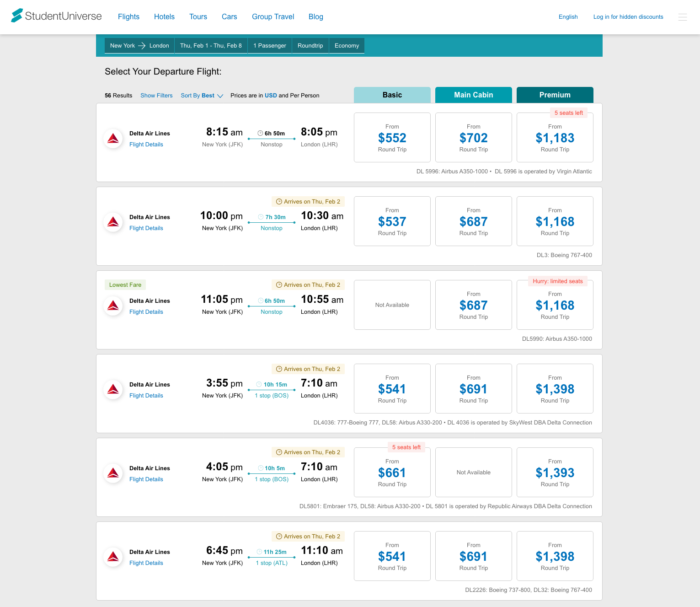
Task: Click the arrow between New York and London
Action: pyautogui.click(x=142, y=46)
